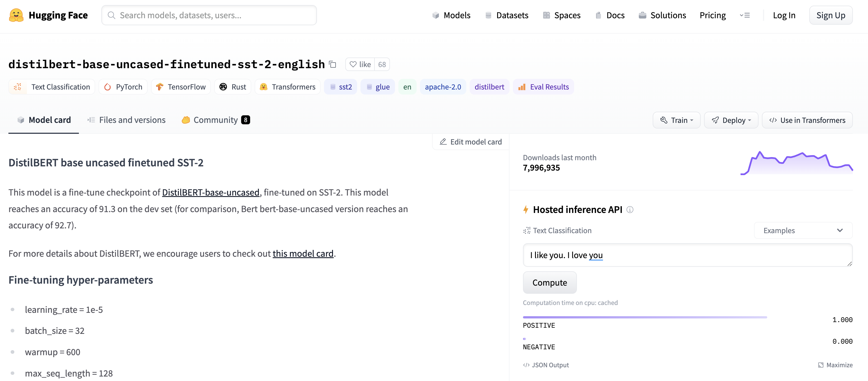This screenshot has height=381, width=868.
Task: Follow the DistilBERT-base-uncased link
Action: pos(211,192)
